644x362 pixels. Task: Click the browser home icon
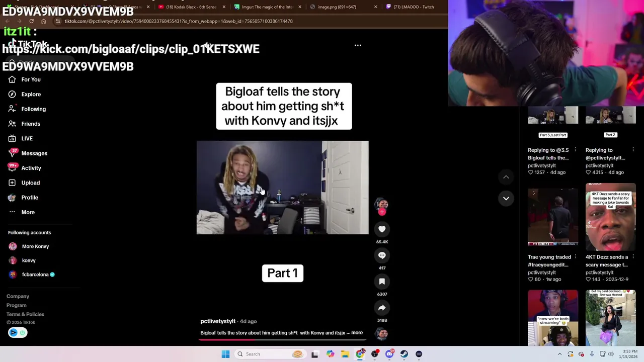(x=43, y=21)
